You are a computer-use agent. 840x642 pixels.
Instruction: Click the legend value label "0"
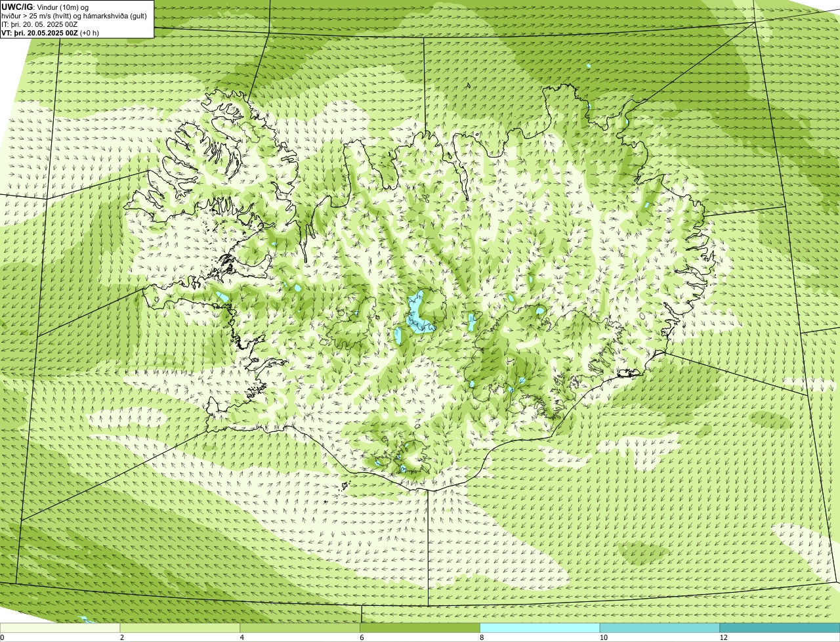click(3, 637)
